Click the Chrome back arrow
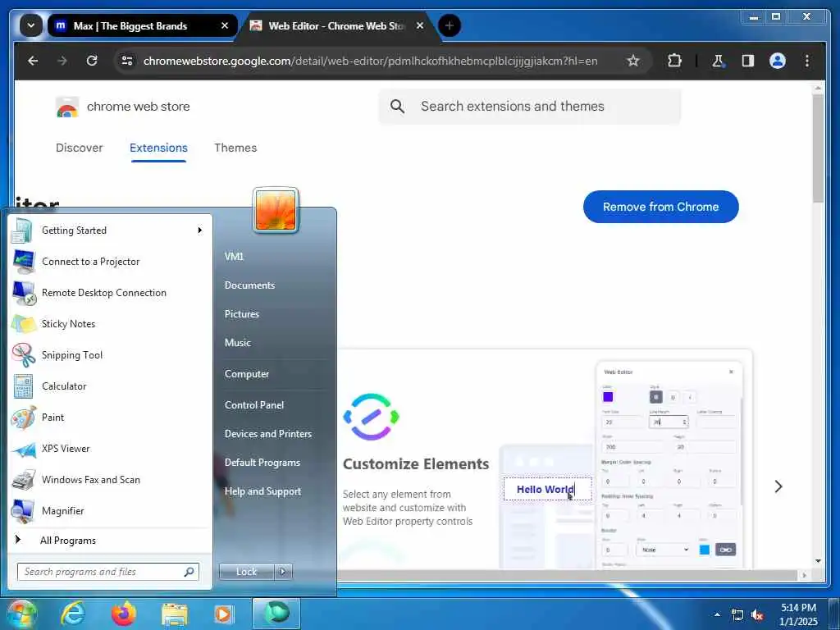The width and height of the screenshot is (840, 630). coord(33,61)
